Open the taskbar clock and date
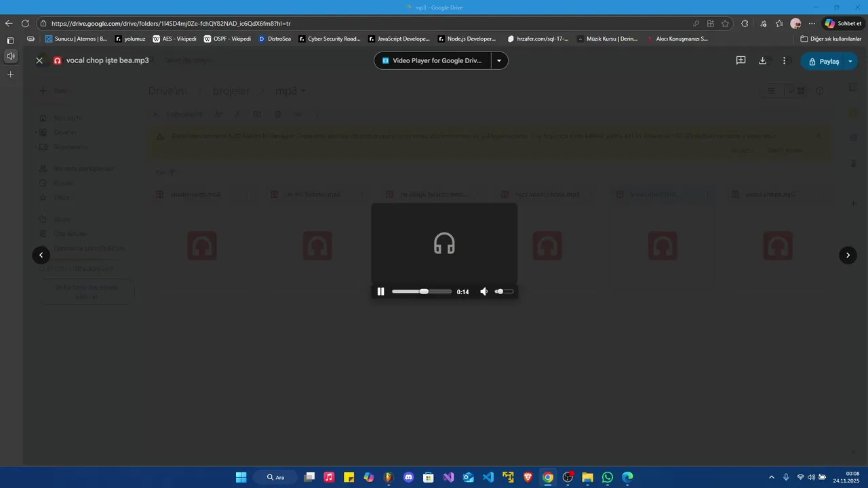Image resolution: width=868 pixels, height=488 pixels. (x=848, y=477)
